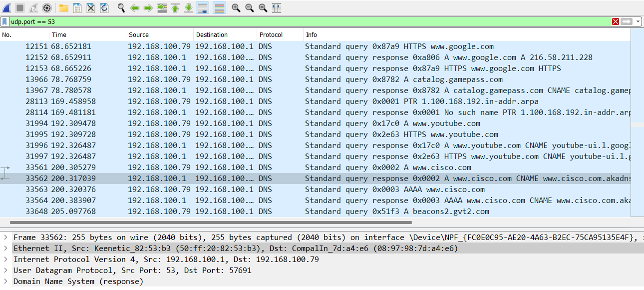Go to a specified packet
The width and height of the screenshot is (644, 290).
pos(162,8)
